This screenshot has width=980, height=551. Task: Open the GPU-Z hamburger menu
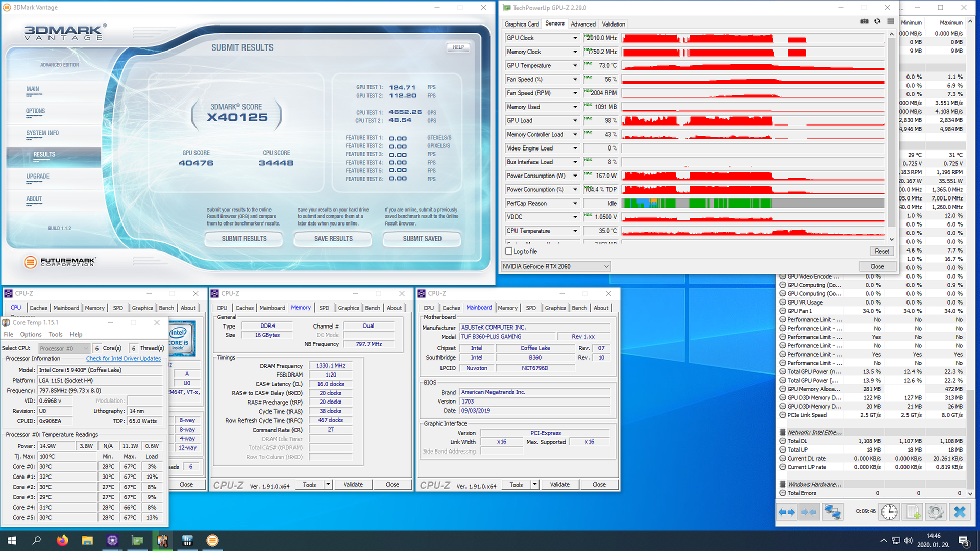(891, 21)
